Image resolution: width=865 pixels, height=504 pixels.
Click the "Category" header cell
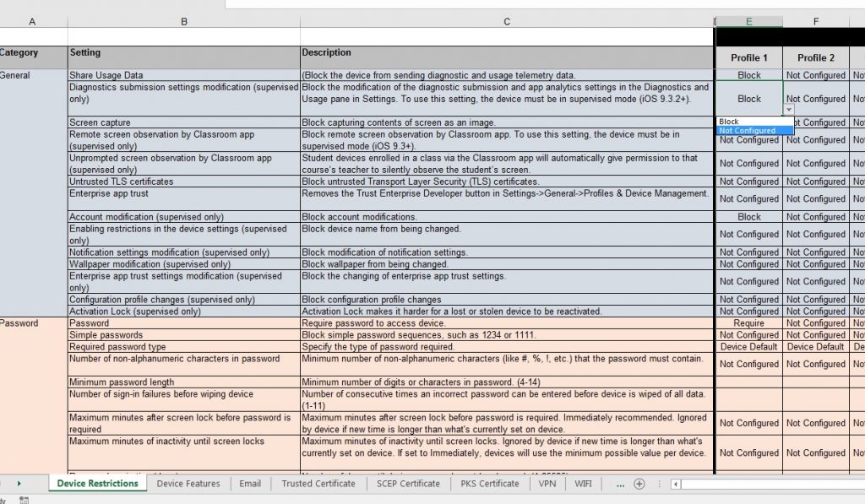point(33,57)
